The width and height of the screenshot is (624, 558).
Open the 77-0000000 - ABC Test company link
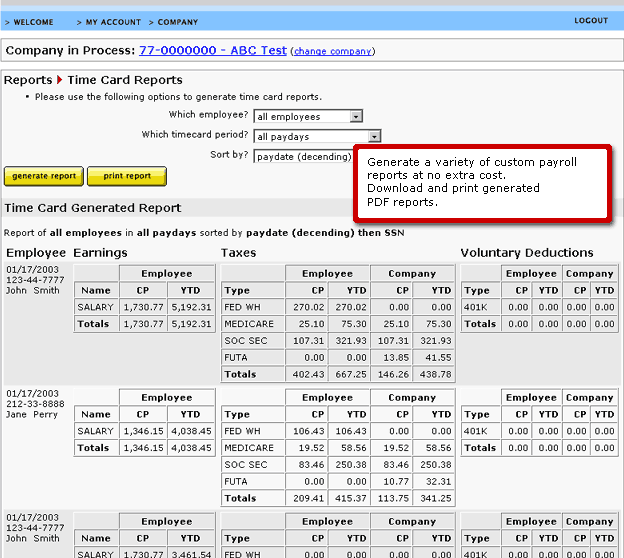point(212,50)
